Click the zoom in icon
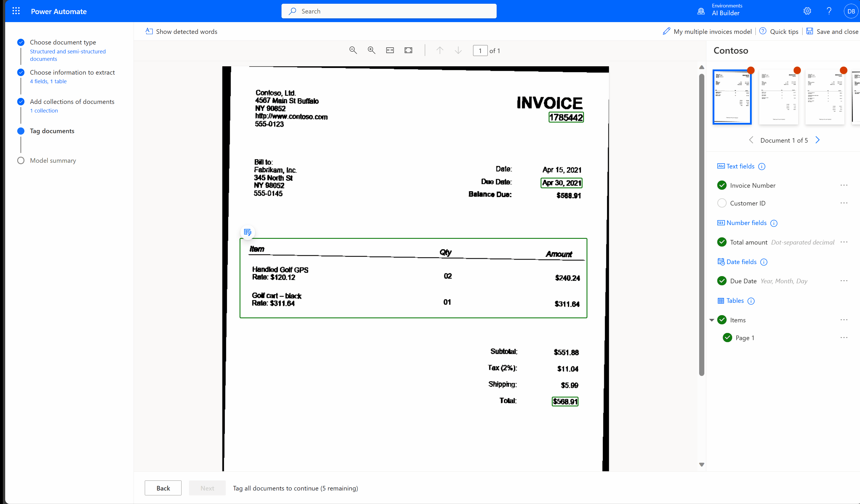Image resolution: width=860 pixels, height=504 pixels. point(371,51)
